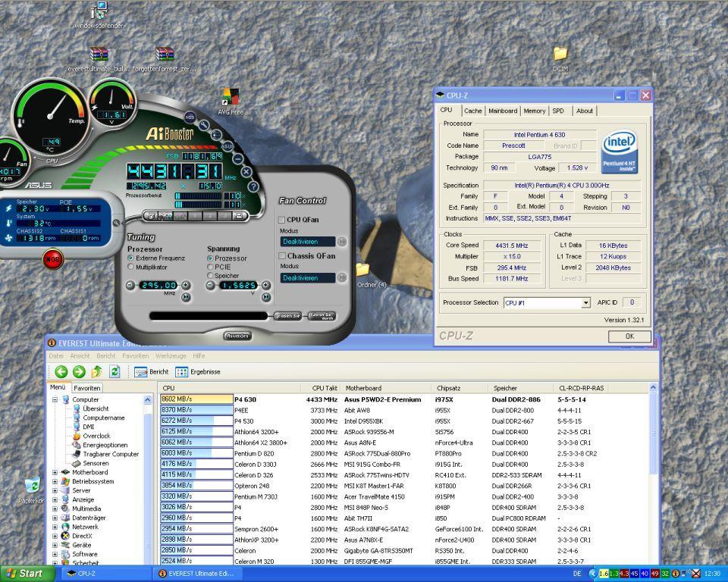Select the Papierkorb recycle bin icon
Screen dimensions: 728x582
click(33, 490)
